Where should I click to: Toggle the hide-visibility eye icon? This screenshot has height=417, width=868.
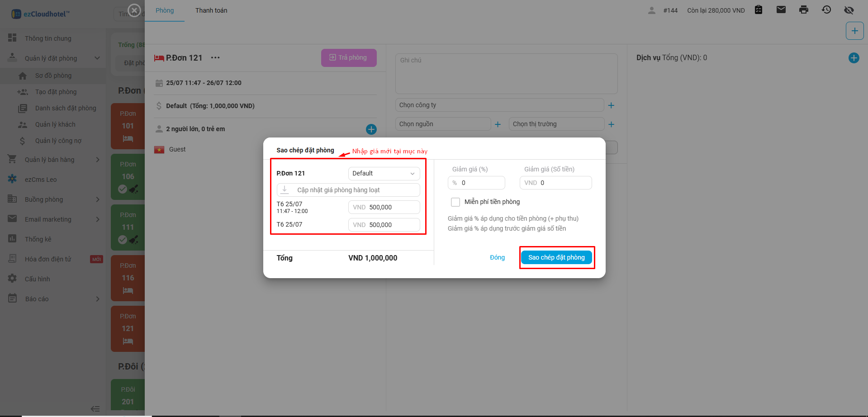pyautogui.click(x=849, y=10)
